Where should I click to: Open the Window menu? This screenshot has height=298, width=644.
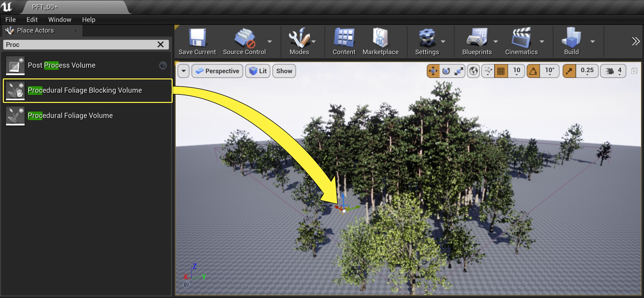tap(59, 19)
